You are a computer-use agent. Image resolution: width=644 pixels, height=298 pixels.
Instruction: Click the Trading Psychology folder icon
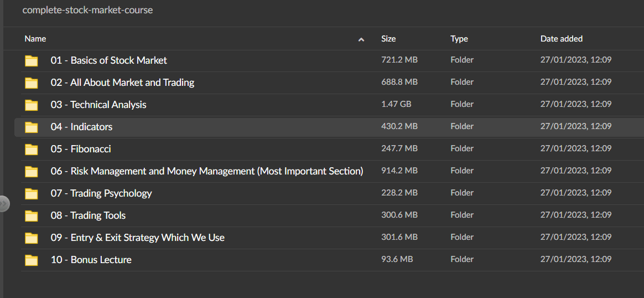pos(32,193)
